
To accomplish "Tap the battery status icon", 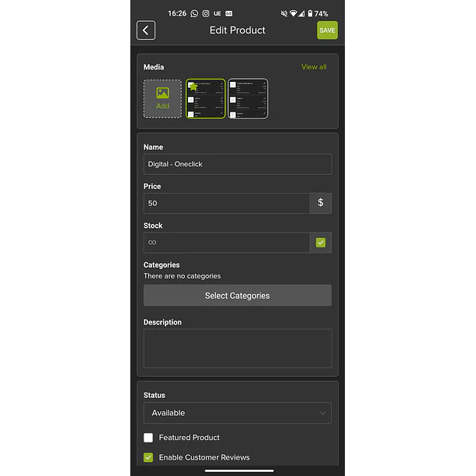I will (x=310, y=14).
